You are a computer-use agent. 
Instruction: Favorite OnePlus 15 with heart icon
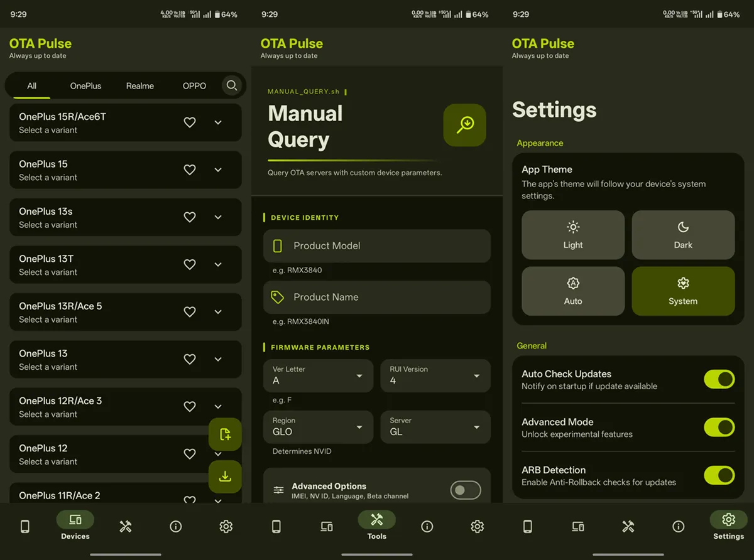[190, 170]
